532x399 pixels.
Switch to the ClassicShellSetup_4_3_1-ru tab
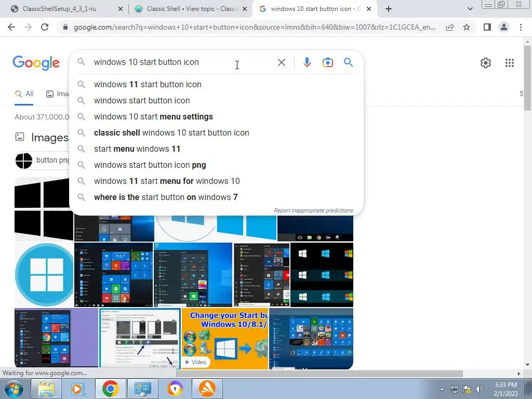[x=59, y=9]
